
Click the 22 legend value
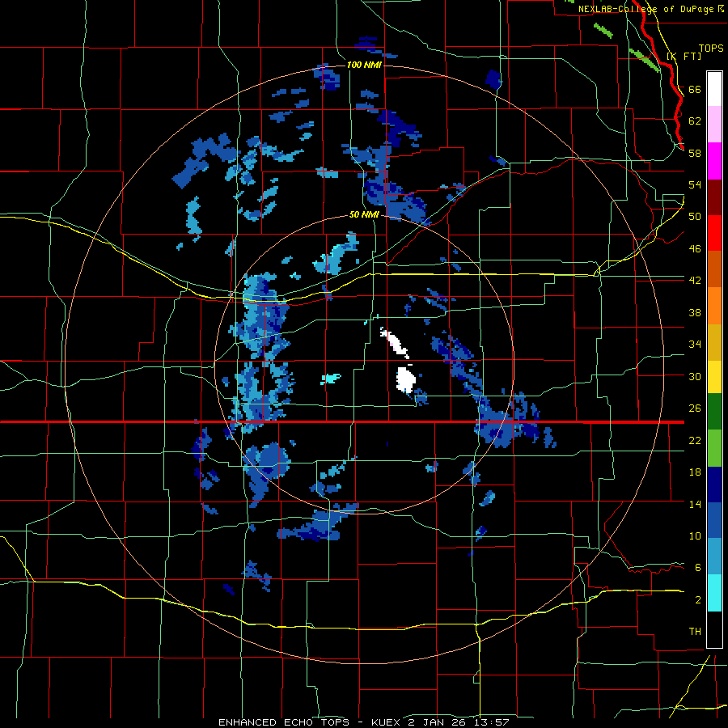tap(695, 440)
